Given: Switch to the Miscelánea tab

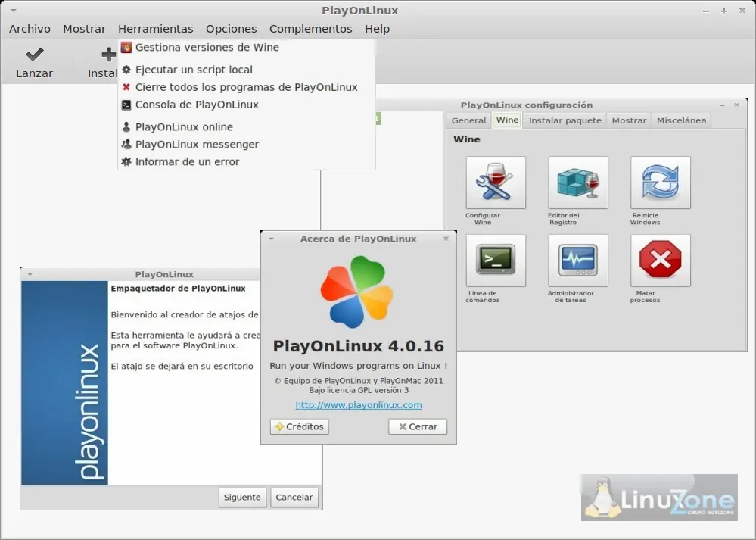Looking at the screenshot, I should (x=681, y=120).
